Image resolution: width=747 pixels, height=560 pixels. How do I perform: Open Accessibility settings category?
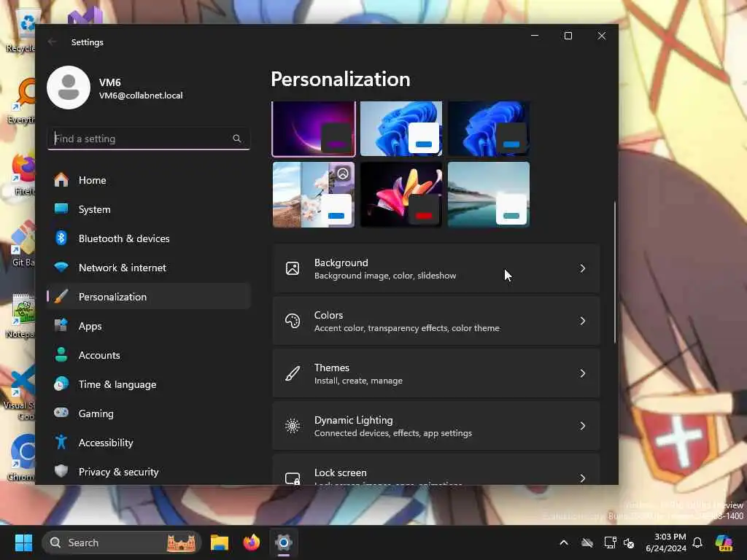[x=149, y=443]
